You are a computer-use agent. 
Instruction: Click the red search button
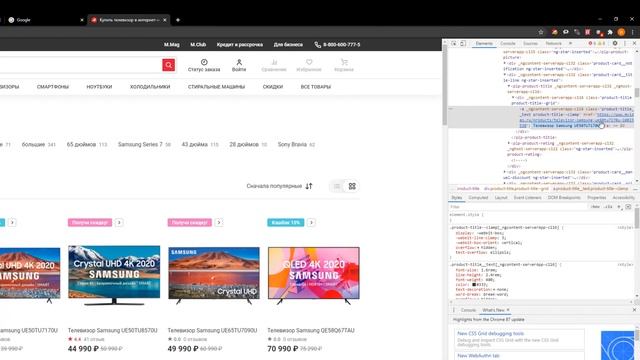pos(169,65)
